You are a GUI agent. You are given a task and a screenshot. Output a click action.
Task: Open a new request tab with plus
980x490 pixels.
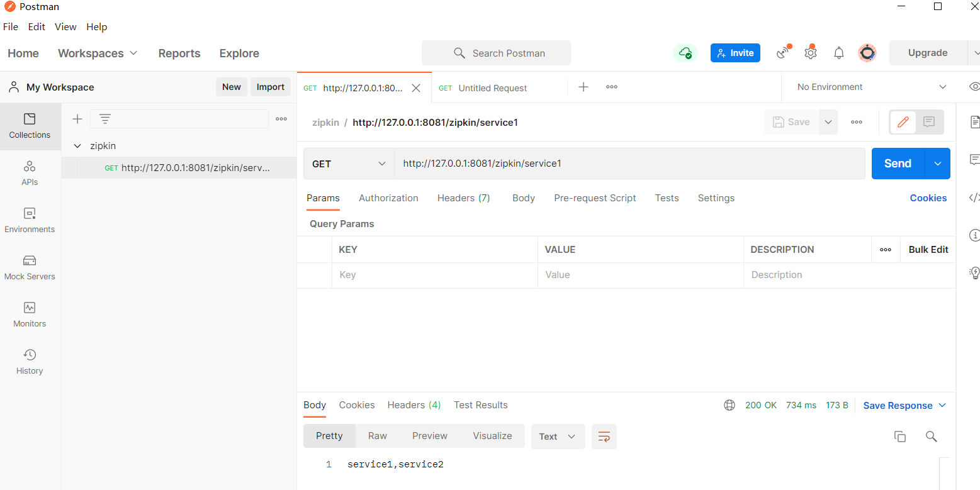tap(583, 87)
